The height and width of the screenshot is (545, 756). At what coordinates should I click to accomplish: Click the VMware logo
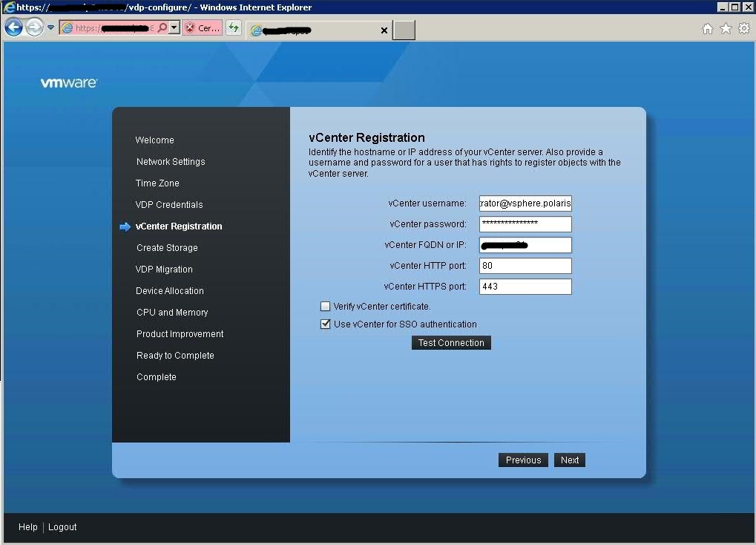69,82
